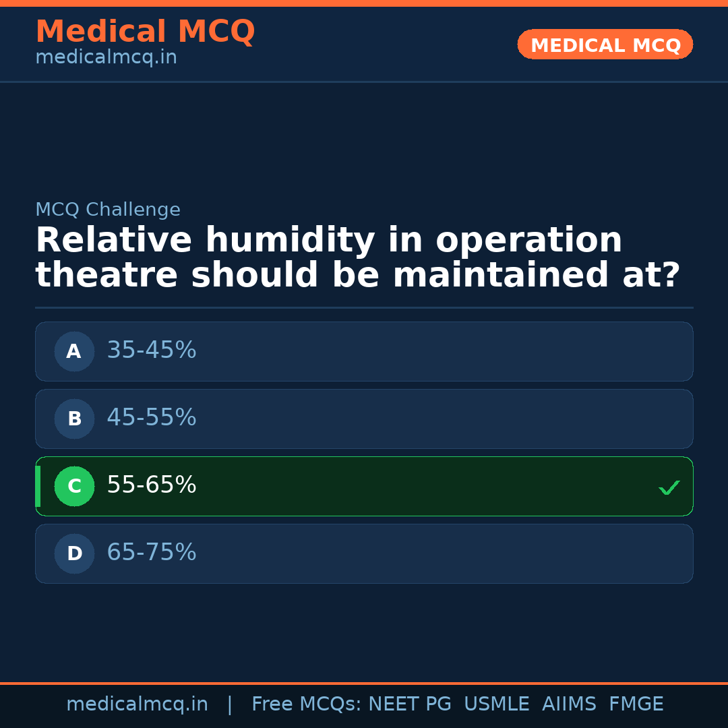Viewport: 728px width, 728px height.
Task: Open the medicalmcq.in link in the footer
Action: (x=137, y=704)
